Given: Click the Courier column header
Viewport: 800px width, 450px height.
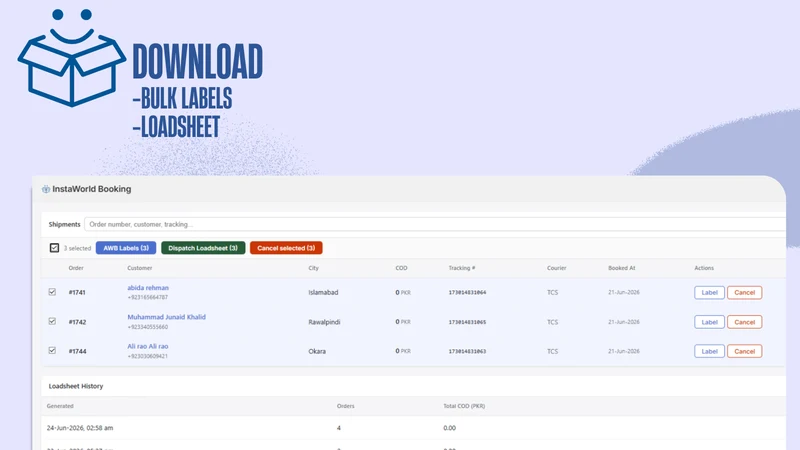Looking at the screenshot, I should pyautogui.click(x=557, y=268).
